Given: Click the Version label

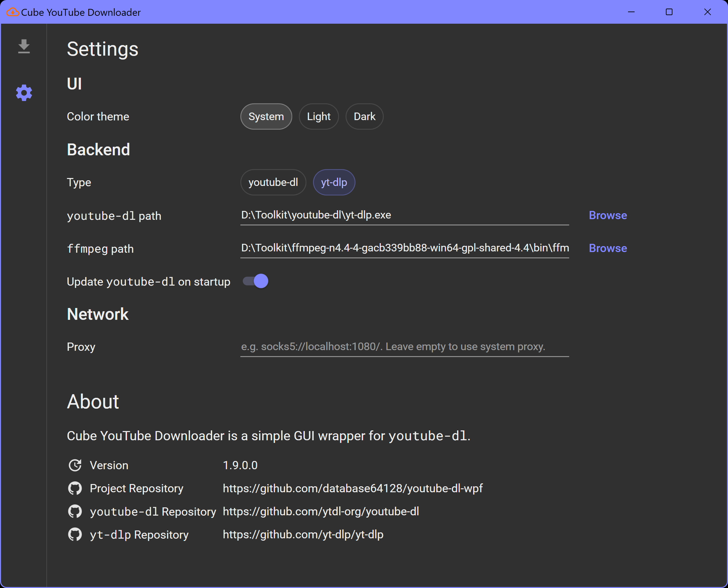Looking at the screenshot, I should click(x=109, y=465).
